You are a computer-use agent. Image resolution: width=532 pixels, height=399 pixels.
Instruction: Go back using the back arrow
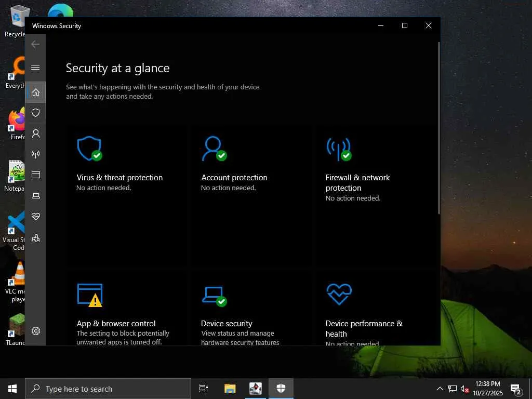click(x=35, y=45)
